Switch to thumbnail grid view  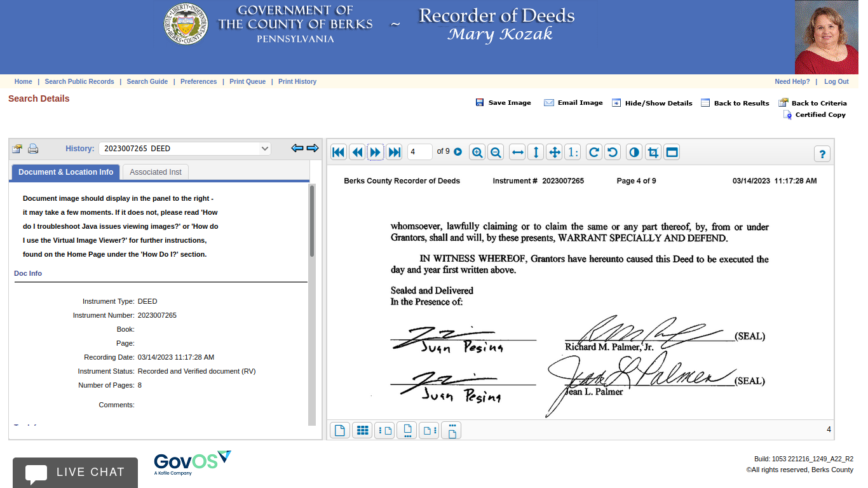[x=362, y=430]
